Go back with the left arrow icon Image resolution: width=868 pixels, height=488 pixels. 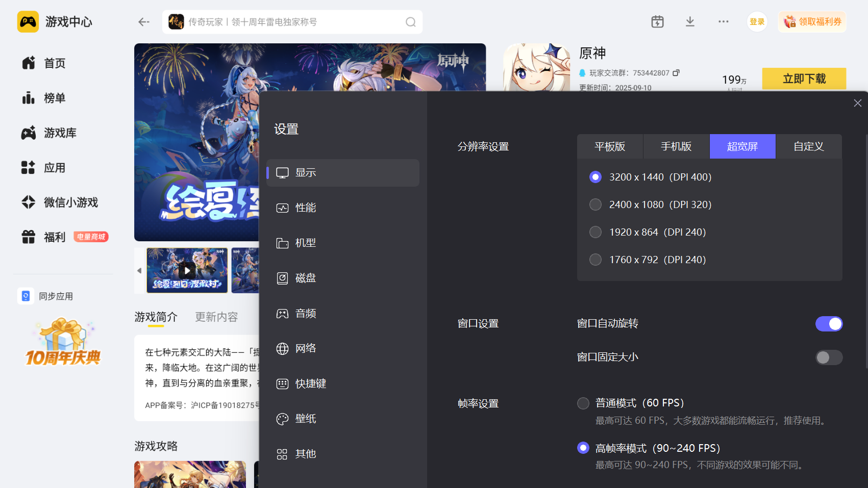[144, 22]
